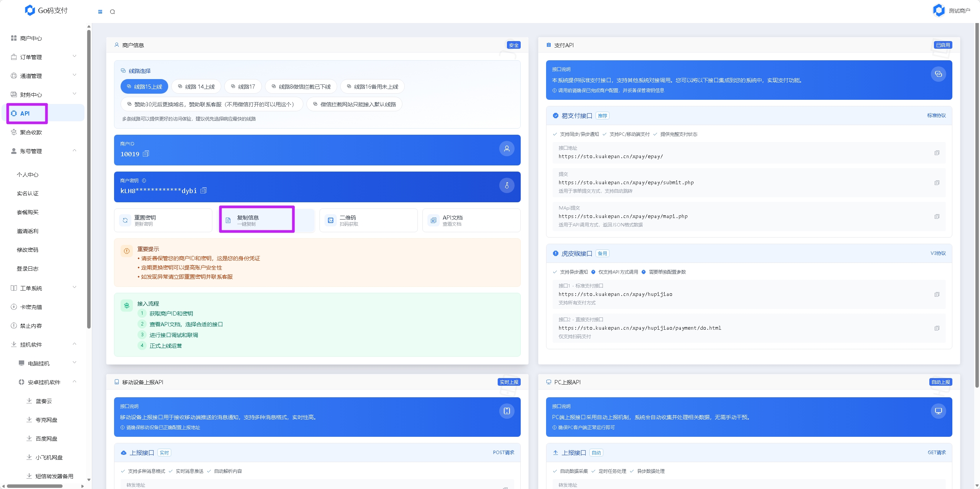Image resolution: width=980 pixels, height=489 pixels.
Task: Click 复制信息 一键复制 button
Action: (x=266, y=220)
